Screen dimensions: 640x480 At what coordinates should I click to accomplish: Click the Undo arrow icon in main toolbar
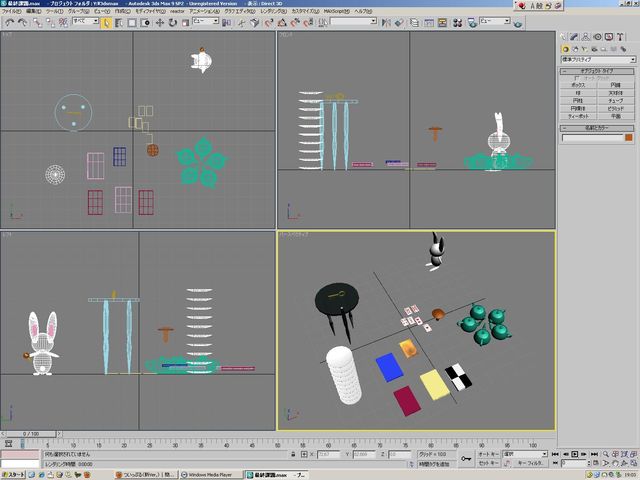9,22
